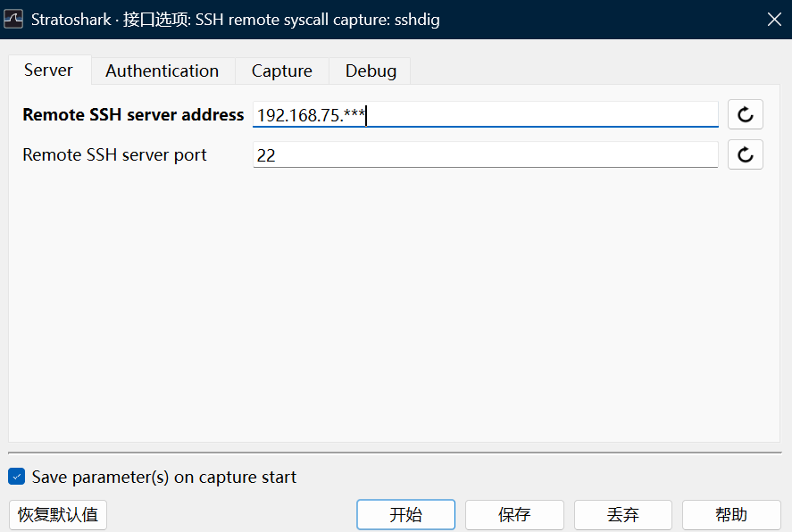The height and width of the screenshot is (532, 792).
Task: Click the 丢弃 discard button
Action: tap(622, 514)
